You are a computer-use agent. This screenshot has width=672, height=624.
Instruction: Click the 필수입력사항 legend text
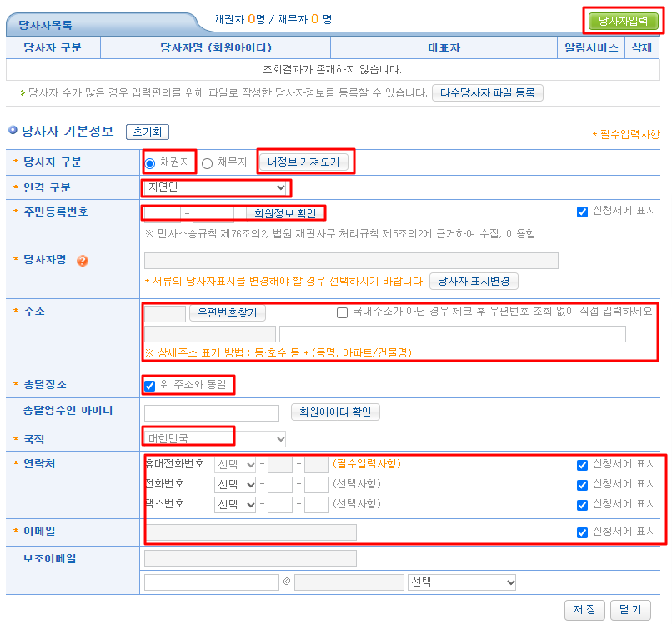click(626, 134)
